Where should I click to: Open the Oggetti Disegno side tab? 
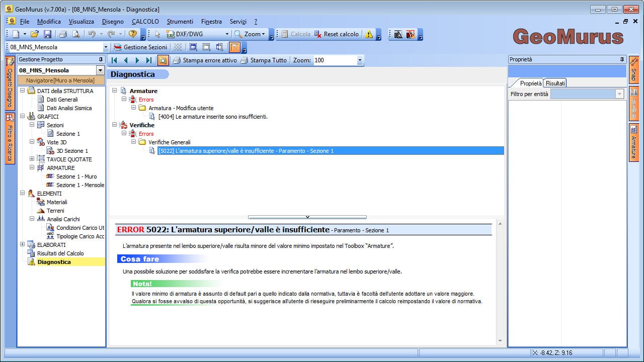[10, 83]
